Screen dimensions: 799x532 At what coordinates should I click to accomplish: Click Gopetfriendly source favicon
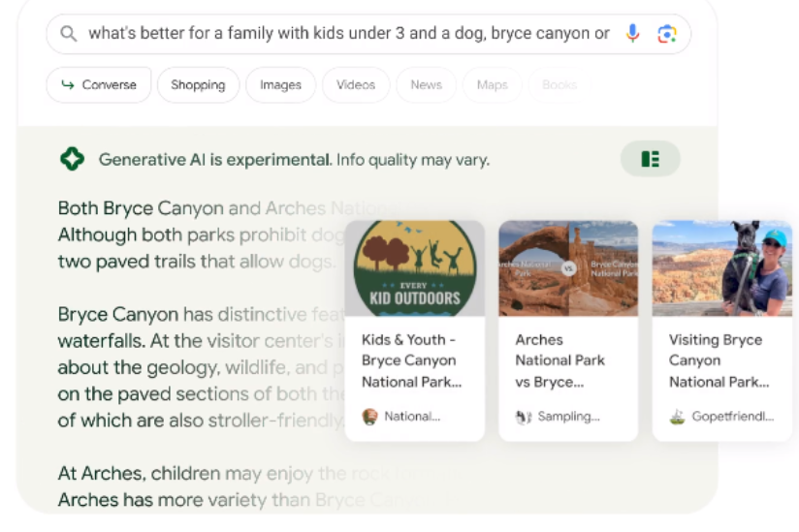tap(677, 417)
